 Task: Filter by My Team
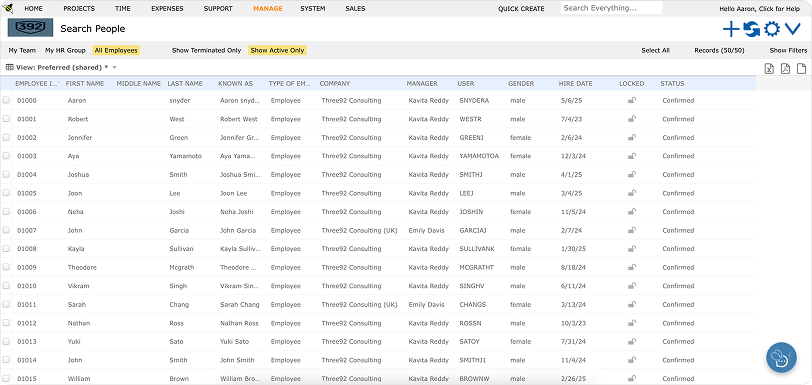pos(22,51)
